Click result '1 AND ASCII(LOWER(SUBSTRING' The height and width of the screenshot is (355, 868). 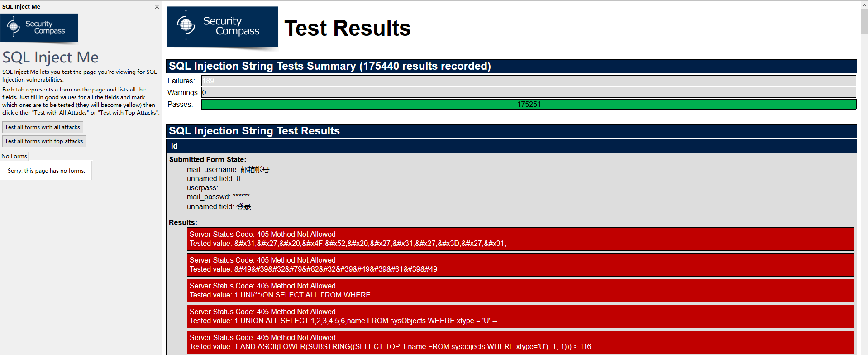520,342
